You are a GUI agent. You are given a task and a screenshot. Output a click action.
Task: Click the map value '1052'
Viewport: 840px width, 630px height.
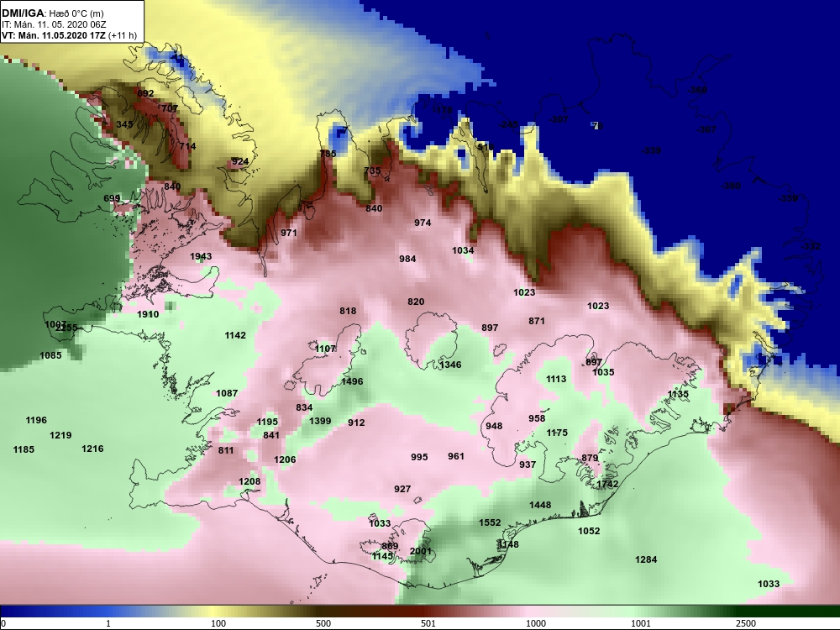click(x=589, y=530)
